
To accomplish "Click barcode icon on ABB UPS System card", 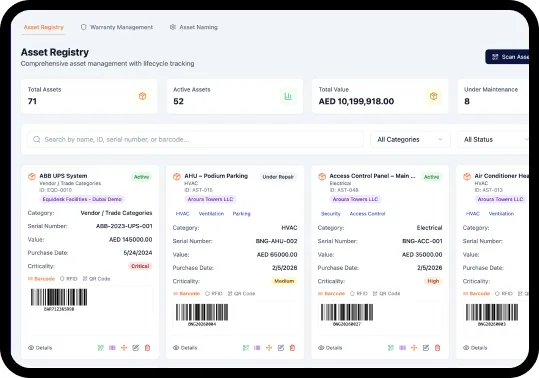I will 112,348.
